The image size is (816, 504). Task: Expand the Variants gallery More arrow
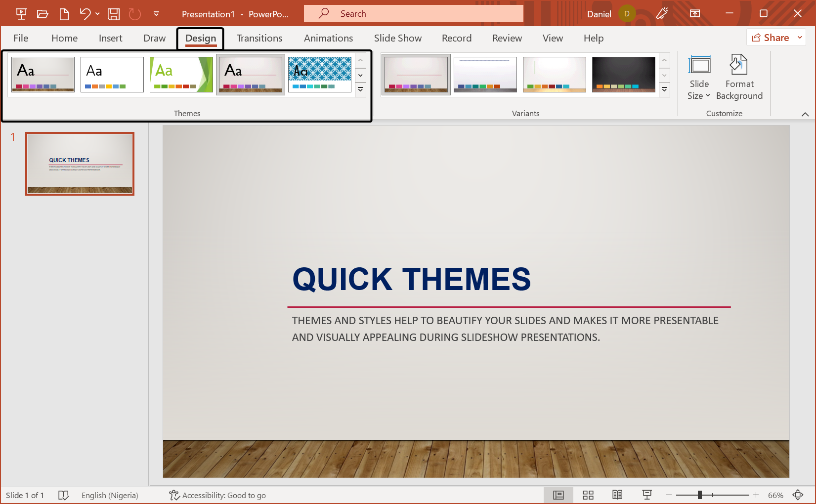pos(664,90)
